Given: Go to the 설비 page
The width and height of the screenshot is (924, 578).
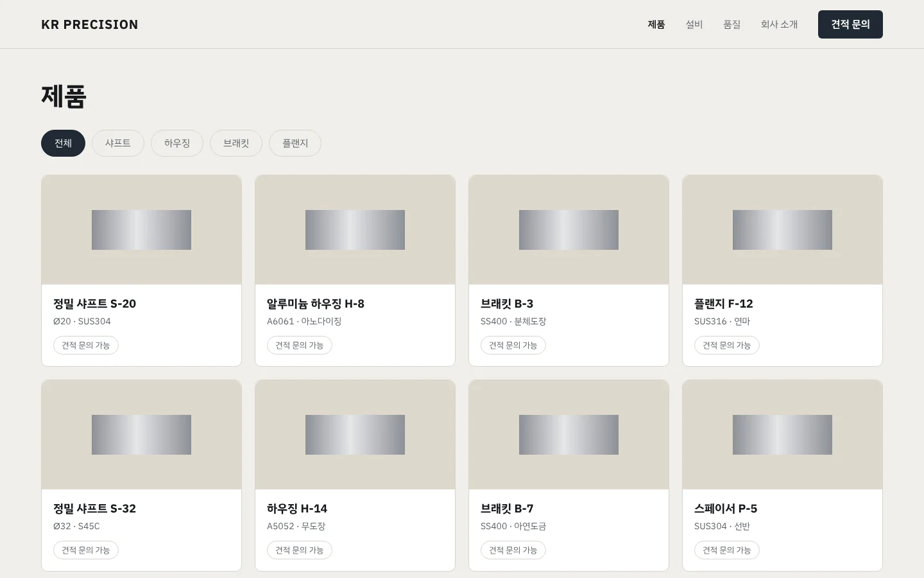Looking at the screenshot, I should 694,24.
